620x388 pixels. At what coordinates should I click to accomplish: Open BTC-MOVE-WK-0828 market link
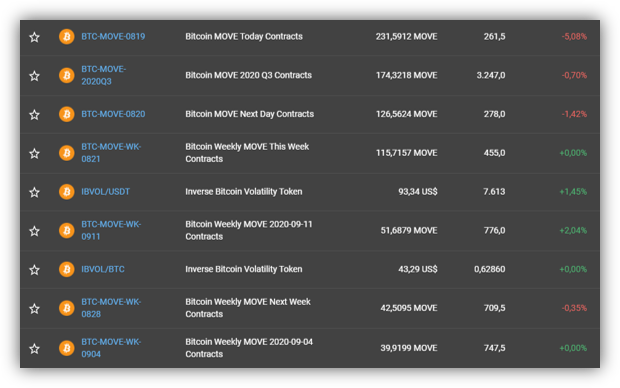(x=111, y=308)
